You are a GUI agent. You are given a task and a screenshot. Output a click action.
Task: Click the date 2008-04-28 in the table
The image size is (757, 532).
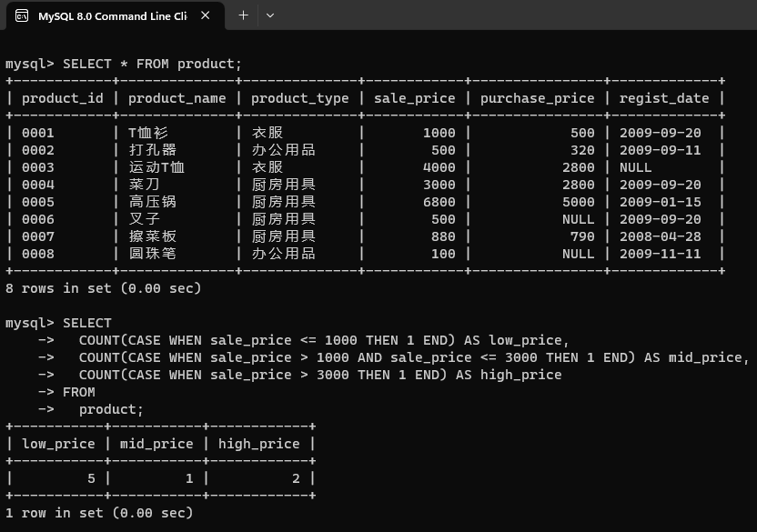661,236
